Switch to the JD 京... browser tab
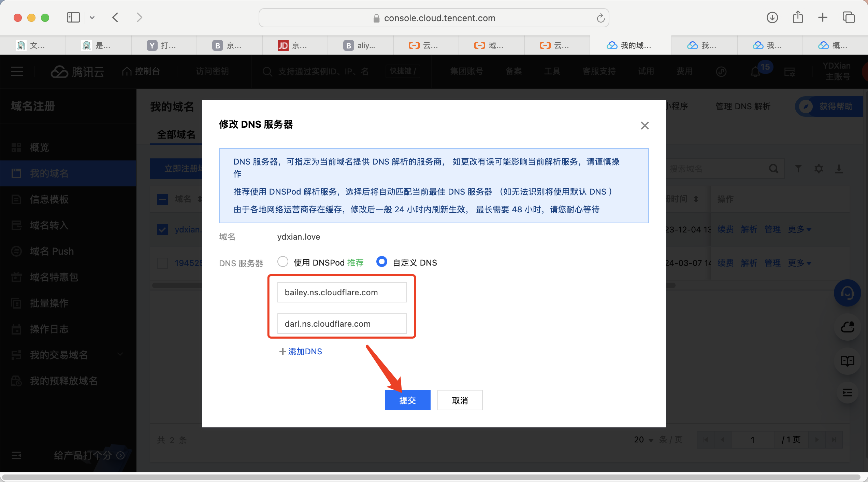The height and width of the screenshot is (482, 868). tap(295, 45)
